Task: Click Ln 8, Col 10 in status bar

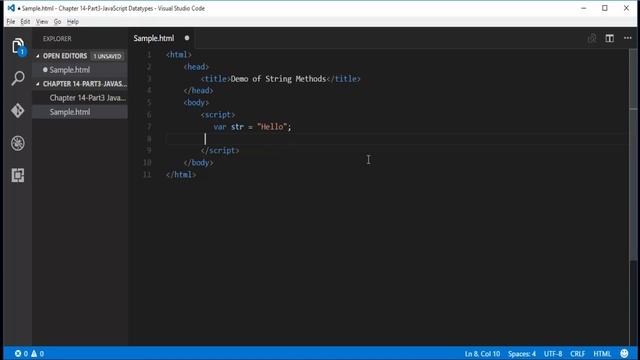Action: point(482,354)
